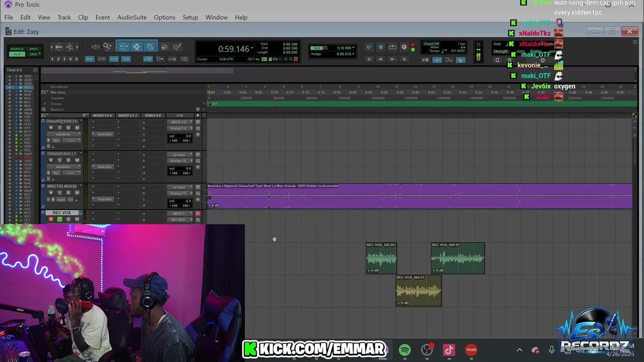This screenshot has height=362, width=644.
Task: Click the dyn button on DRI2025SHCLT
Action: click(x=56, y=173)
